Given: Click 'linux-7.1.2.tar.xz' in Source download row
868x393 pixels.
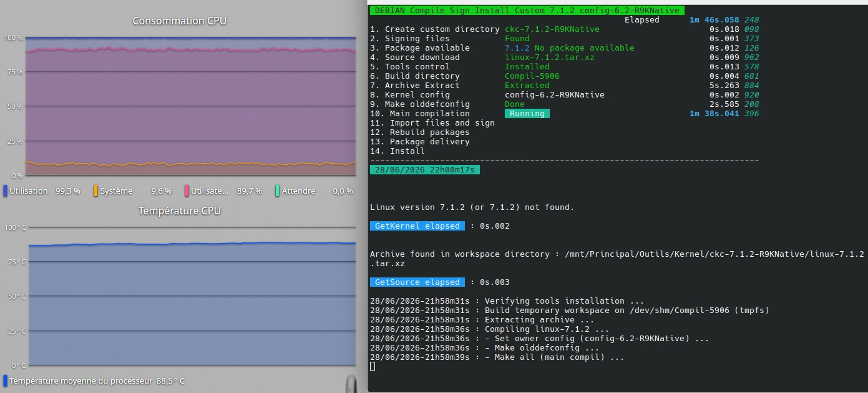Looking at the screenshot, I should (x=550, y=57).
